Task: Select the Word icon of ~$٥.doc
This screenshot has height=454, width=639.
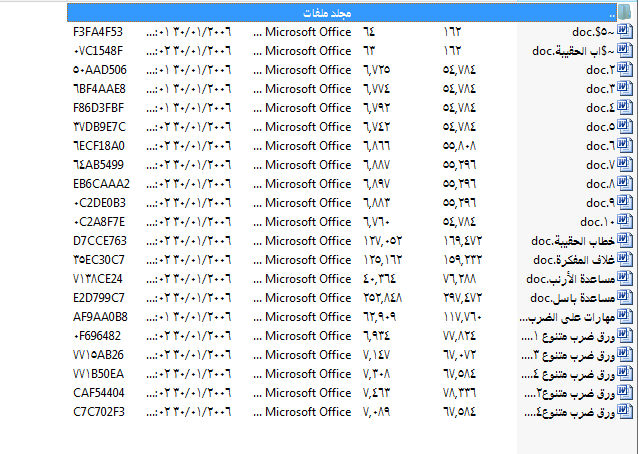Action: (625, 32)
